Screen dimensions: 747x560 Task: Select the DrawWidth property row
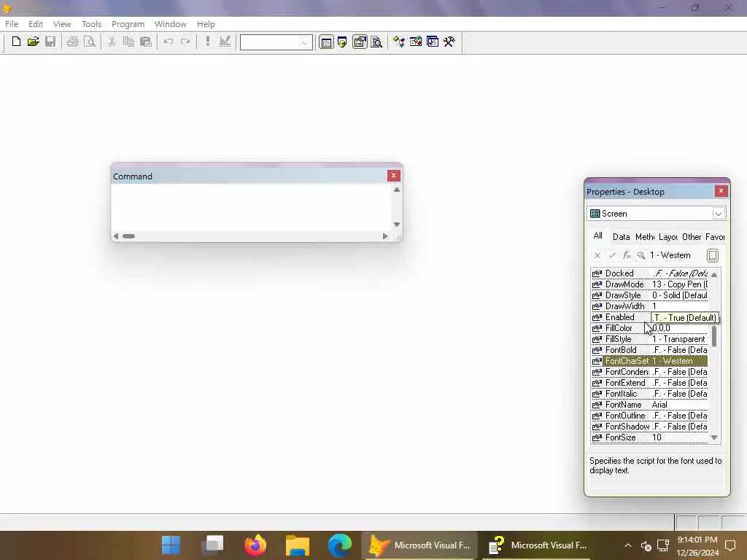(649, 306)
